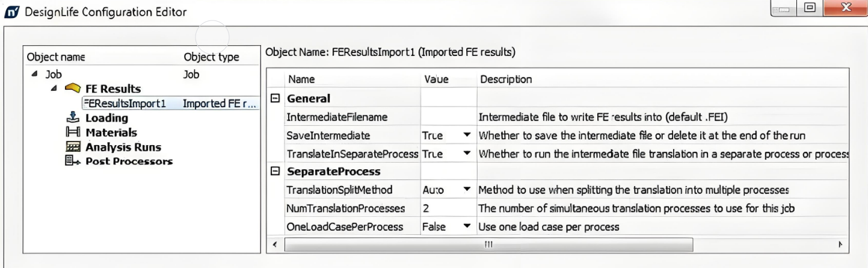868x268 pixels.
Task: Select FEResultsImport1 in the object tree
Action: point(125,104)
